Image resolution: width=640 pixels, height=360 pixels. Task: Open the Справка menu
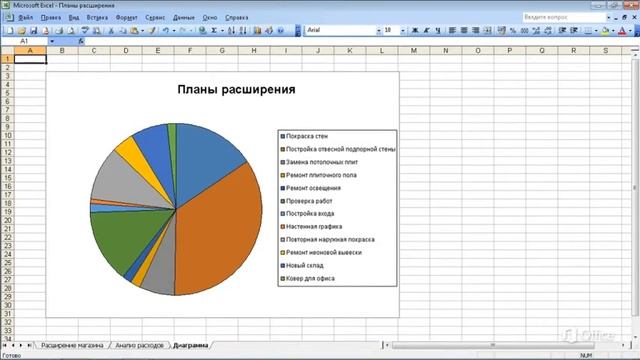tap(237, 18)
